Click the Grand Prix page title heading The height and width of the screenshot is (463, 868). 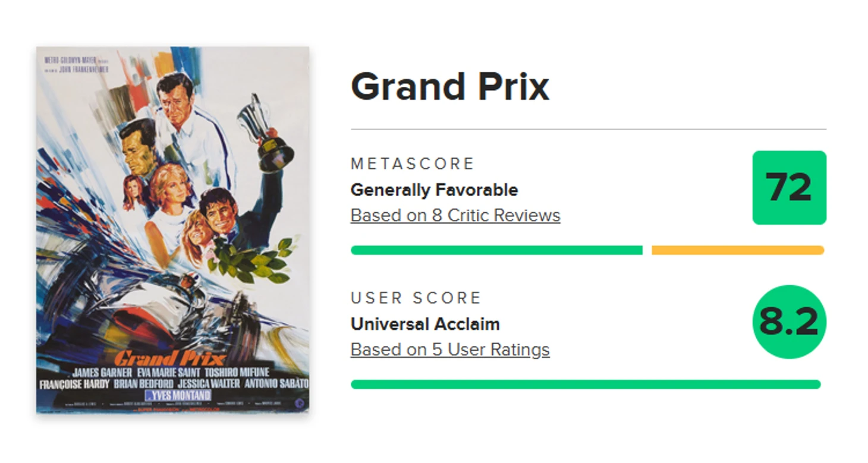[450, 87]
